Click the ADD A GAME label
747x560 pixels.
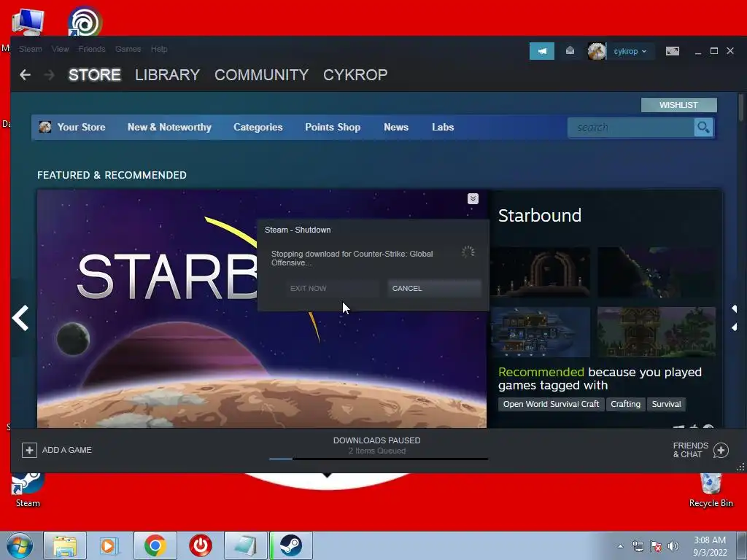(x=66, y=450)
